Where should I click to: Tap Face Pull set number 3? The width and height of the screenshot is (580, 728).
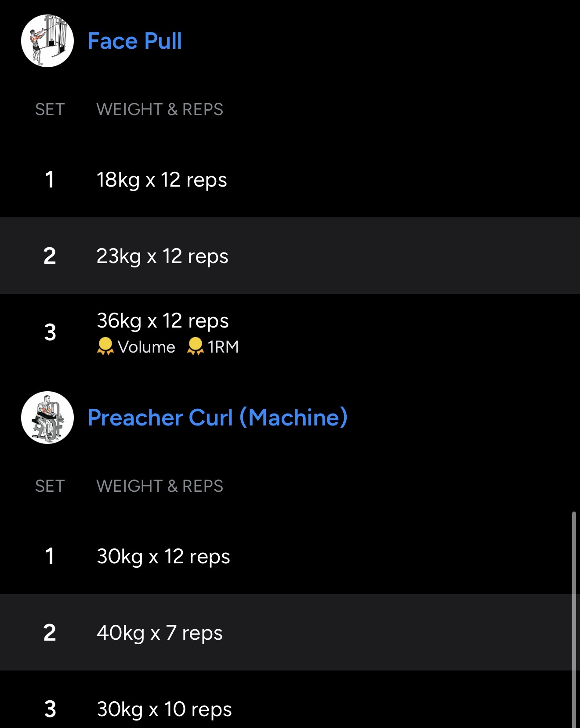[x=50, y=332]
